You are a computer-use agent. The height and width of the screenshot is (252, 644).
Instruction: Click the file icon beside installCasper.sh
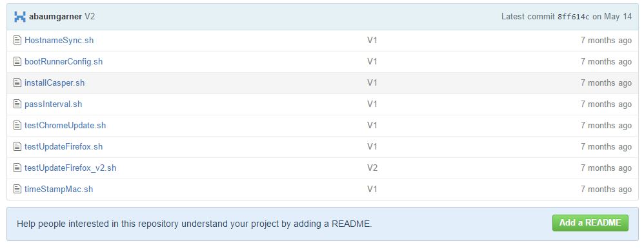coord(17,83)
